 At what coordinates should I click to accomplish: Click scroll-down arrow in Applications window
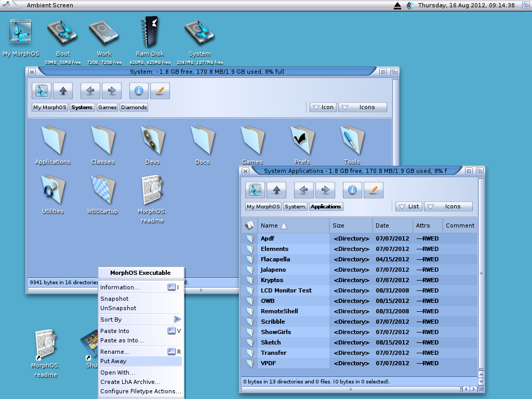[481, 382]
